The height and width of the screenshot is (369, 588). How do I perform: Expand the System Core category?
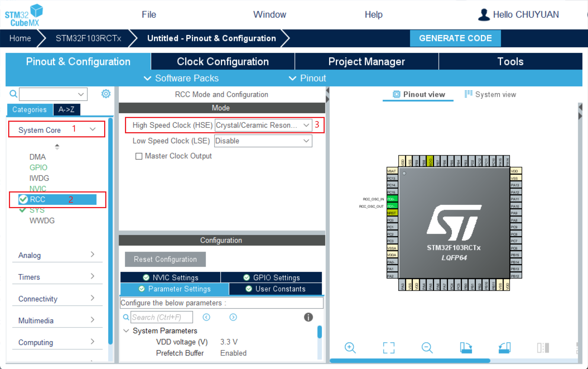click(57, 130)
